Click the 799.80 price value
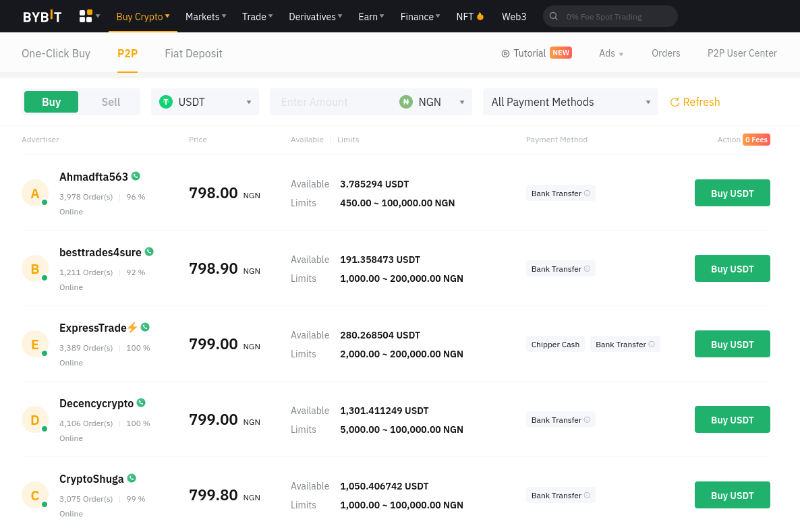Image resolution: width=800 pixels, height=532 pixels. pyautogui.click(x=213, y=495)
